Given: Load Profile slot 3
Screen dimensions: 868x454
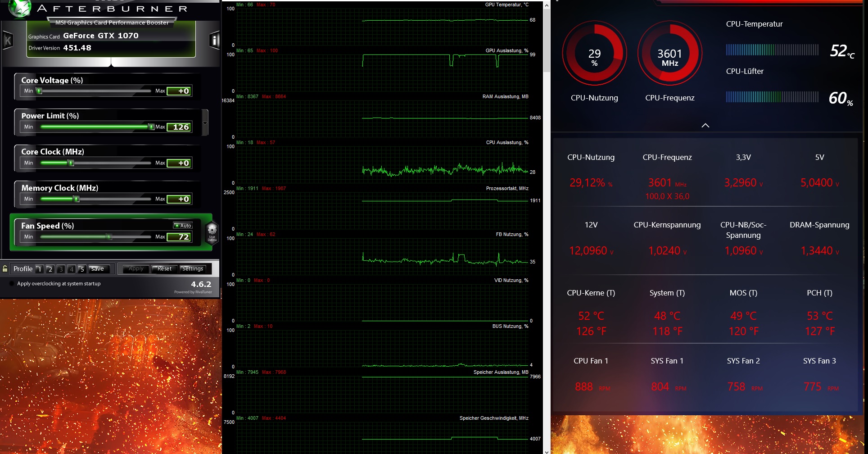Looking at the screenshot, I should [x=61, y=269].
